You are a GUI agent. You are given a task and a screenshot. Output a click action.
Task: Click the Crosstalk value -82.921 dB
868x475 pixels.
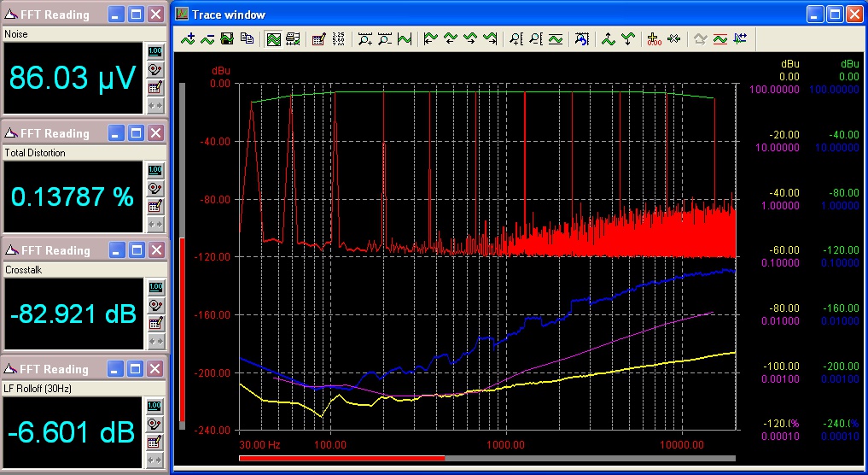(x=73, y=314)
